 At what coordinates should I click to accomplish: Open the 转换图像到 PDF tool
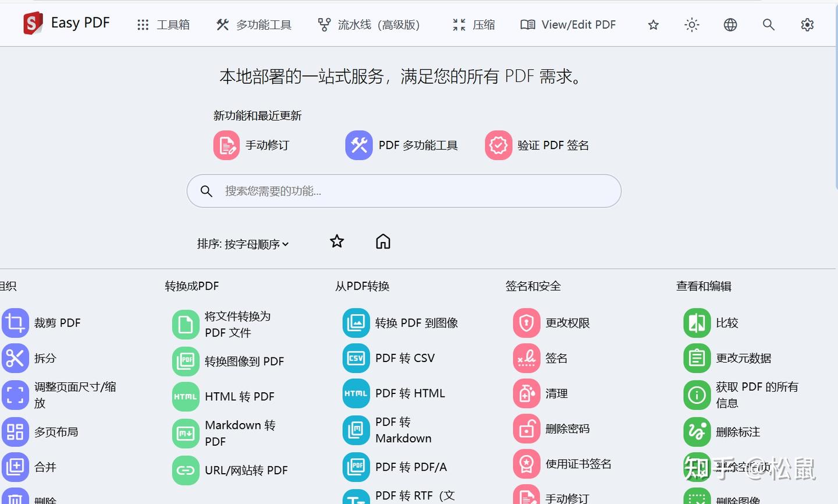(x=244, y=361)
